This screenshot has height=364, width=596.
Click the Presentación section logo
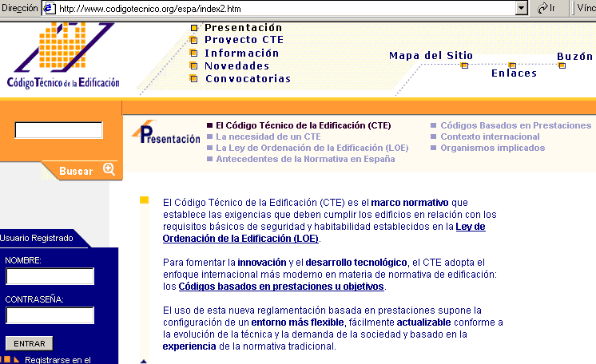pyautogui.click(x=166, y=133)
